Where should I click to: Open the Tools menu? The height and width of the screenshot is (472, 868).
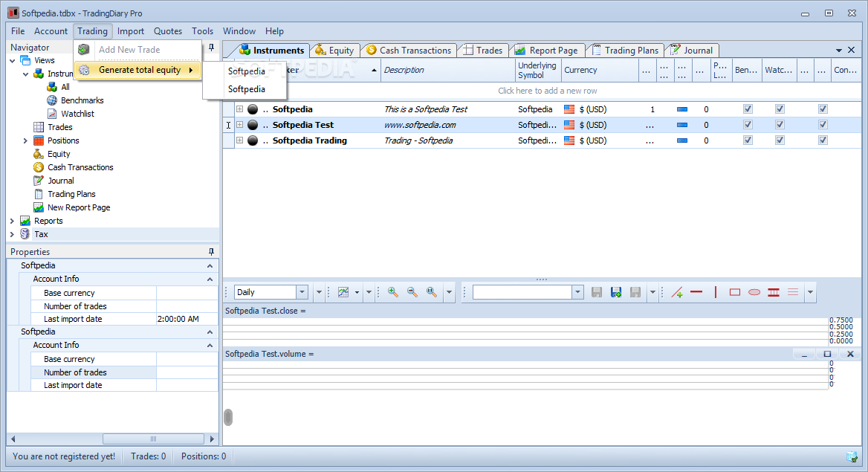click(203, 31)
